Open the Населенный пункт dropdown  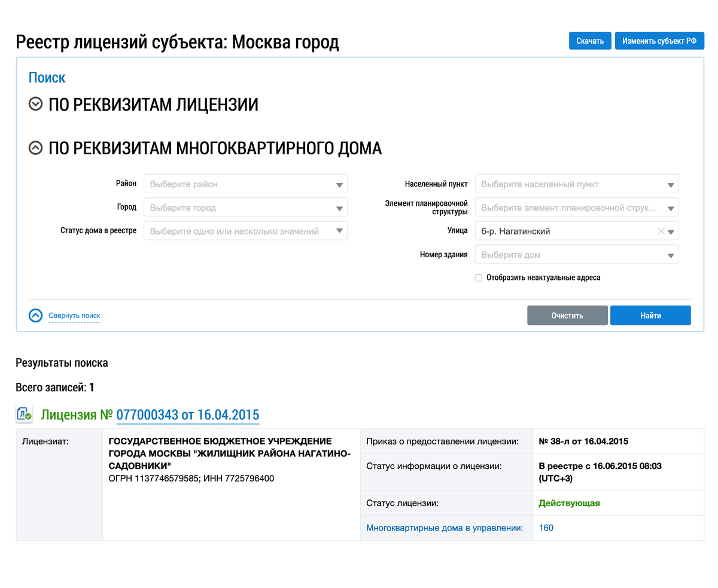577,184
